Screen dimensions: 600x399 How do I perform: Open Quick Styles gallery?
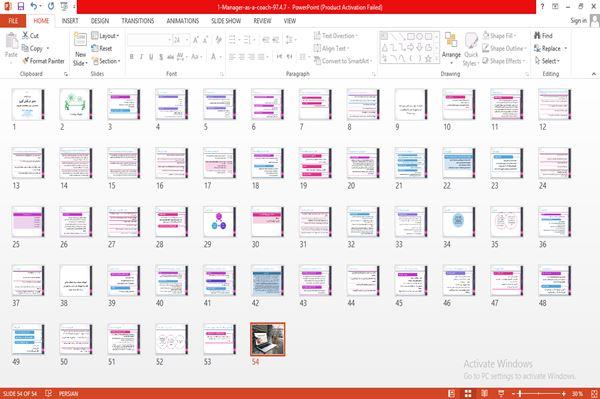coord(471,50)
